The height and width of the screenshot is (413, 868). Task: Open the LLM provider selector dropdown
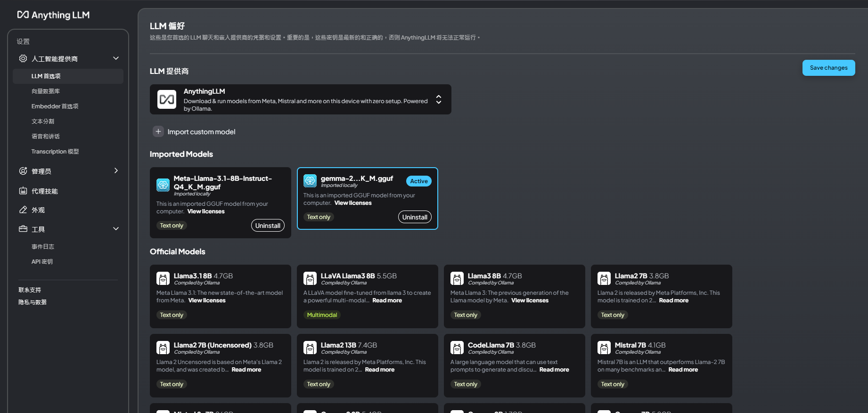point(301,99)
